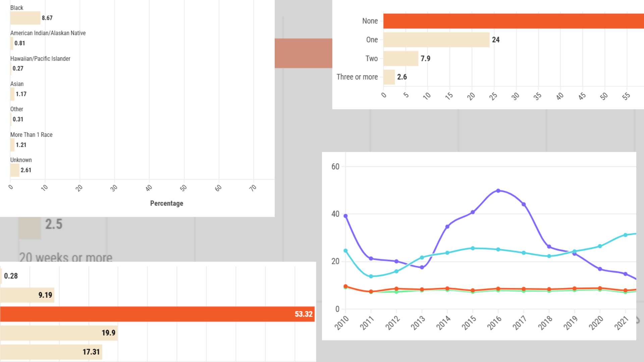Click the bar valued 19.9

pyautogui.click(x=59, y=333)
